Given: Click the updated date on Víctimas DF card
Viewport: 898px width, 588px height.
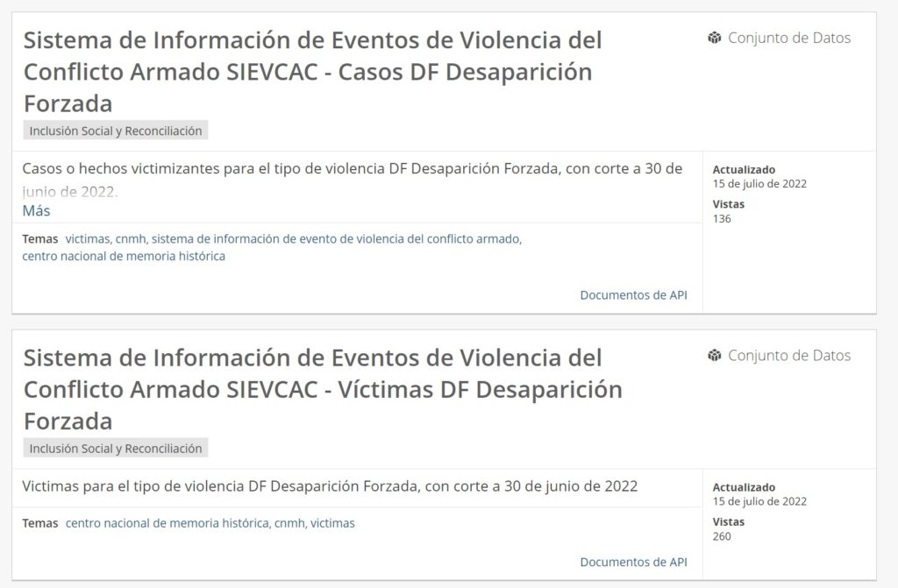Looking at the screenshot, I should coord(759,501).
